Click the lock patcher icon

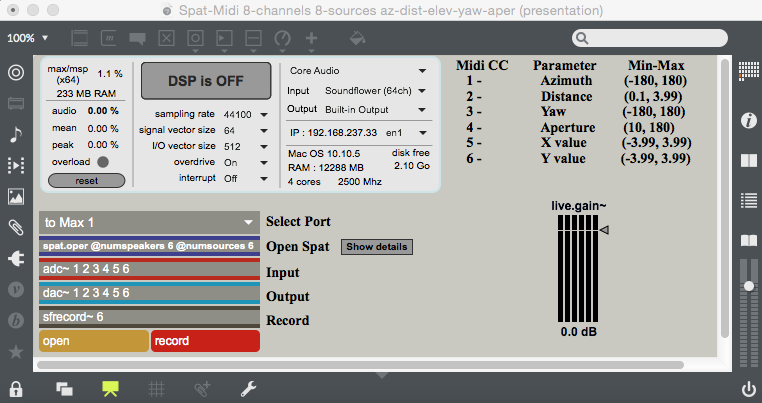point(15,388)
